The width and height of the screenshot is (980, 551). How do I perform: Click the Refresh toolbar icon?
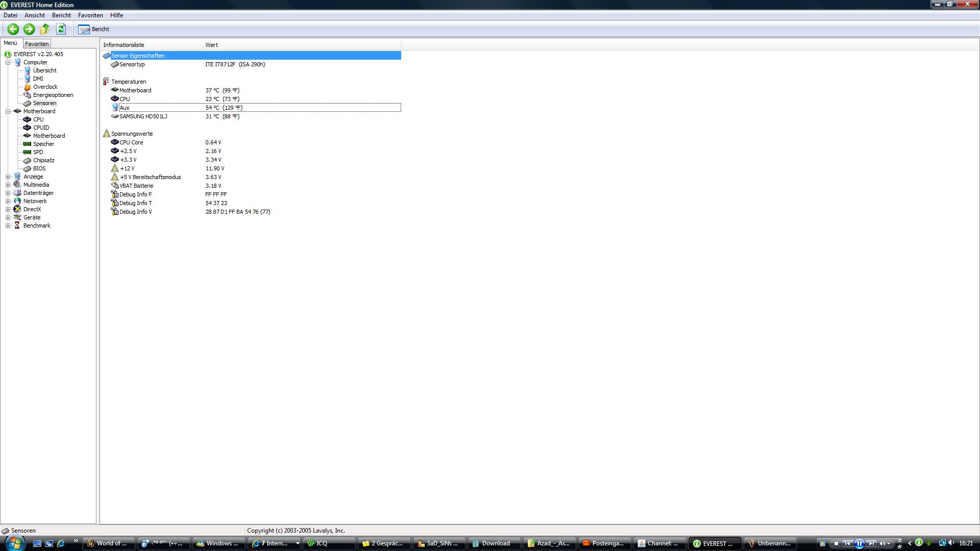click(x=61, y=29)
